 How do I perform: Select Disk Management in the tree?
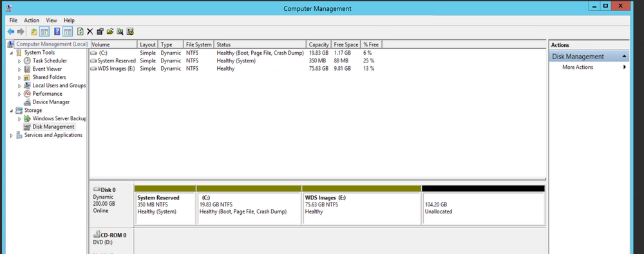click(53, 127)
